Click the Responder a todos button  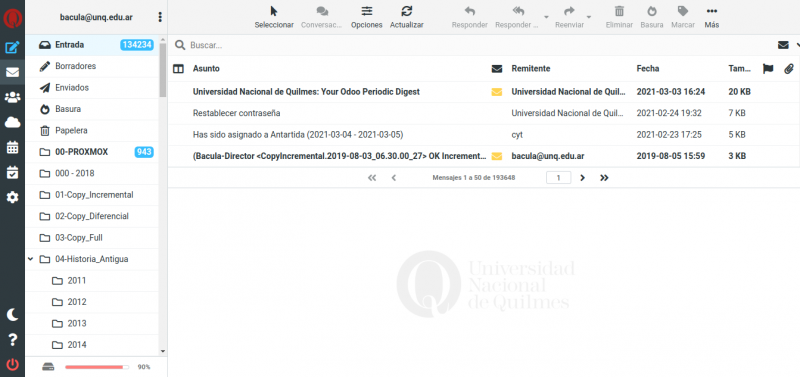click(x=517, y=17)
